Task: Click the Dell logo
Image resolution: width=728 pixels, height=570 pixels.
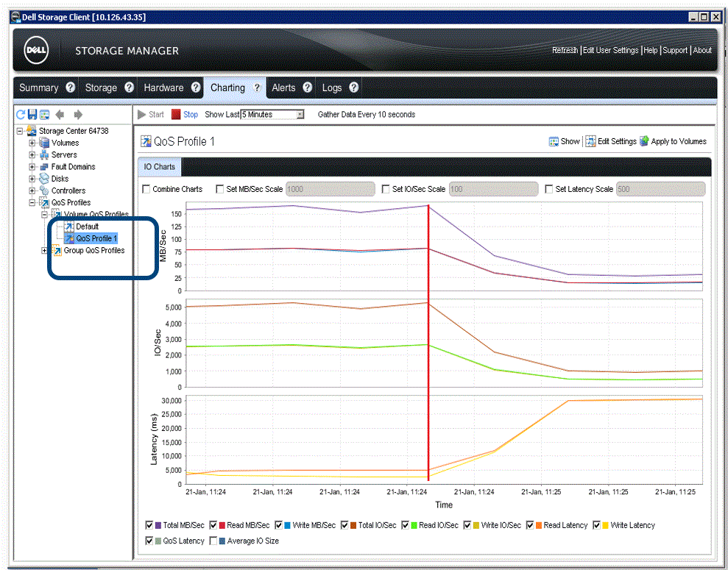Action: (36, 50)
